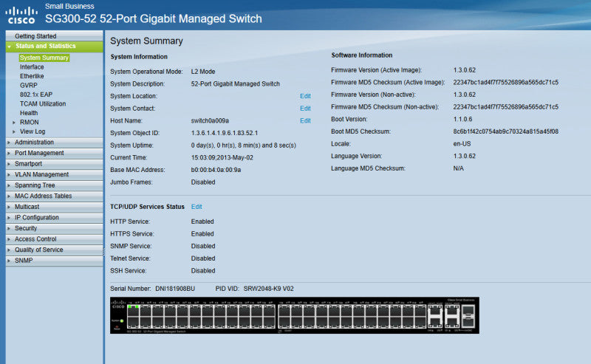Open Security menu
The width and height of the screenshot is (591, 364).
(x=54, y=228)
